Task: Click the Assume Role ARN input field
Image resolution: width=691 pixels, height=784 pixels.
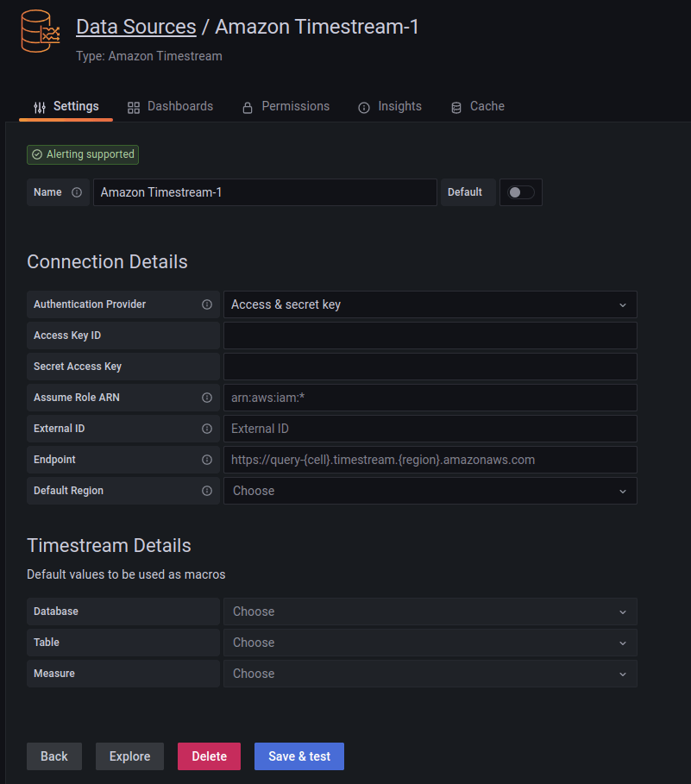Action: click(430, 398)
